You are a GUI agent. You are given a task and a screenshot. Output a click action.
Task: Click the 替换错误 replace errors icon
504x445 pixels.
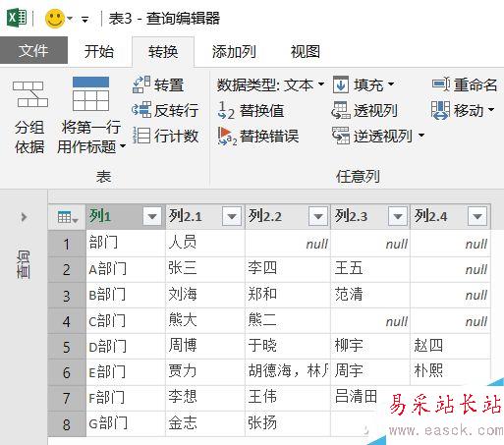(x=227, y=136)
